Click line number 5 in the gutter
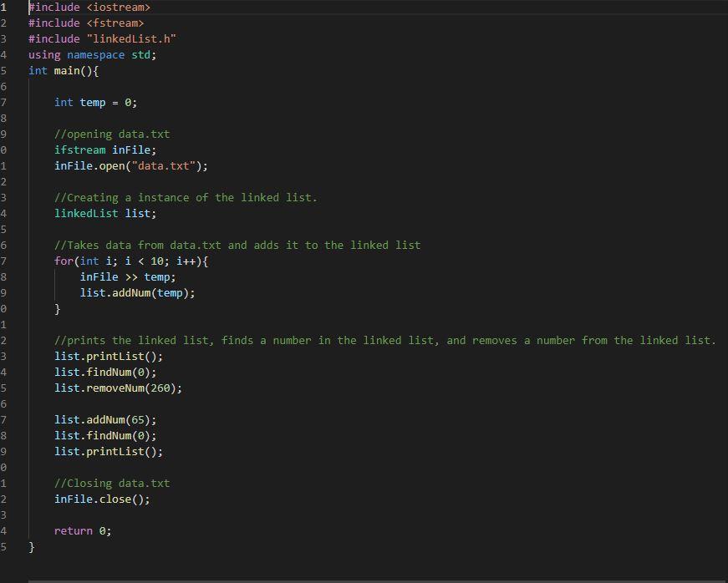This screenshot has width=728, height=583. (4, 71)
